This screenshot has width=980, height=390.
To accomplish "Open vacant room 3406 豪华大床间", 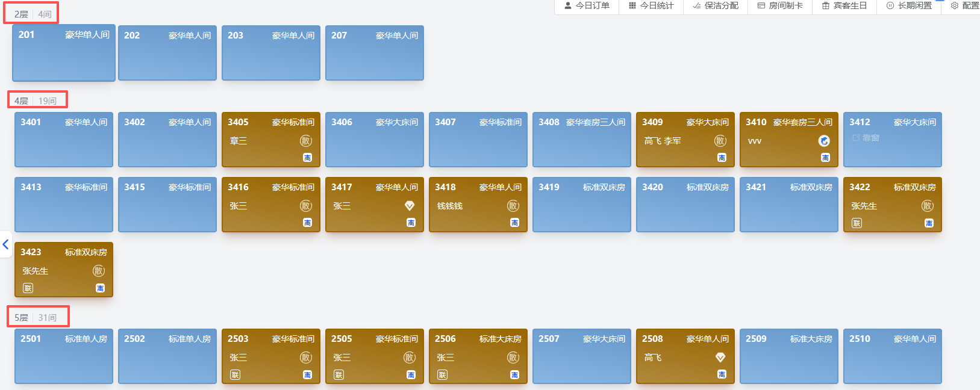I will click(375, 140).
